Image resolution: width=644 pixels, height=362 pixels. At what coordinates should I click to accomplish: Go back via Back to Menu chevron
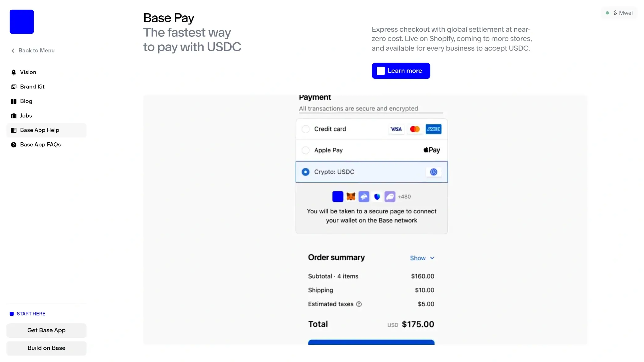pyautogui.click(x=13, y=51)
